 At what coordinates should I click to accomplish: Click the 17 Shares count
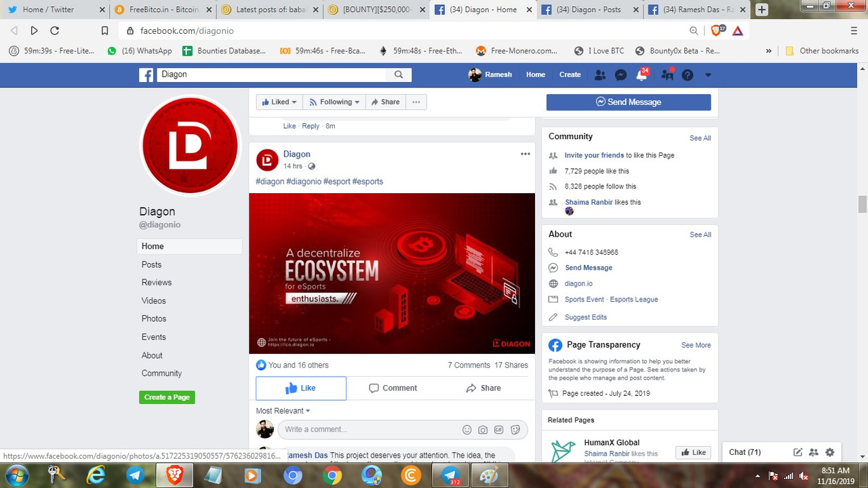511,365
